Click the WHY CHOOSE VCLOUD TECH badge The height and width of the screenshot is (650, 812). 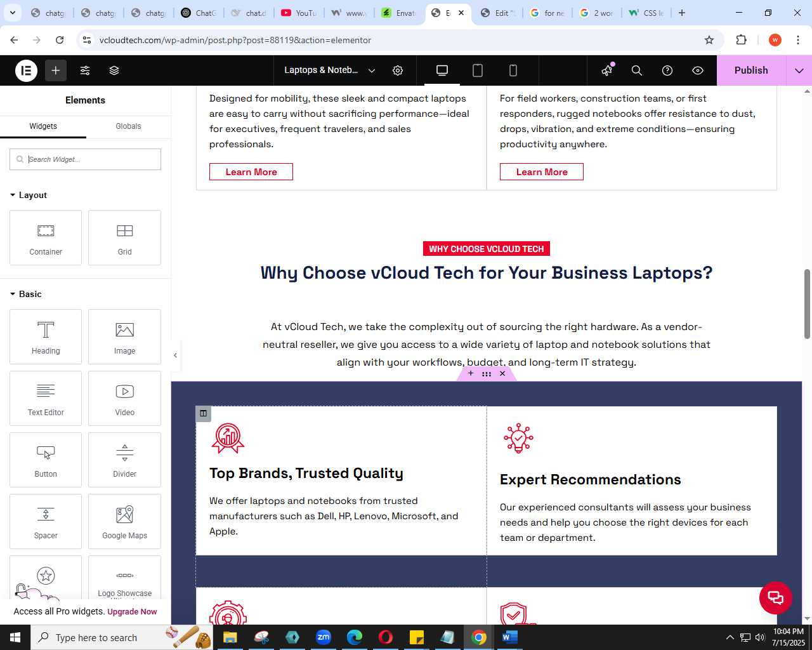487,249
